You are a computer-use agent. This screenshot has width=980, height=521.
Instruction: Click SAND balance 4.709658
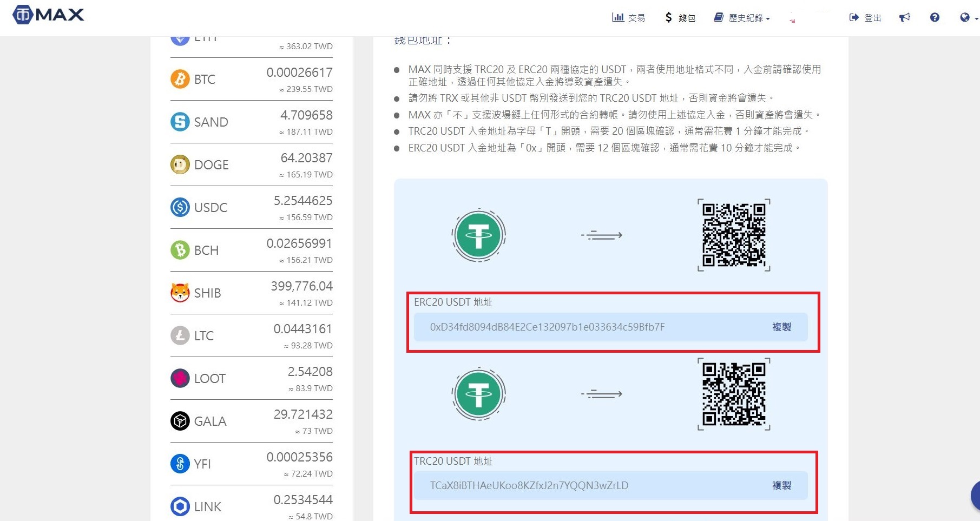click(306, 115)
